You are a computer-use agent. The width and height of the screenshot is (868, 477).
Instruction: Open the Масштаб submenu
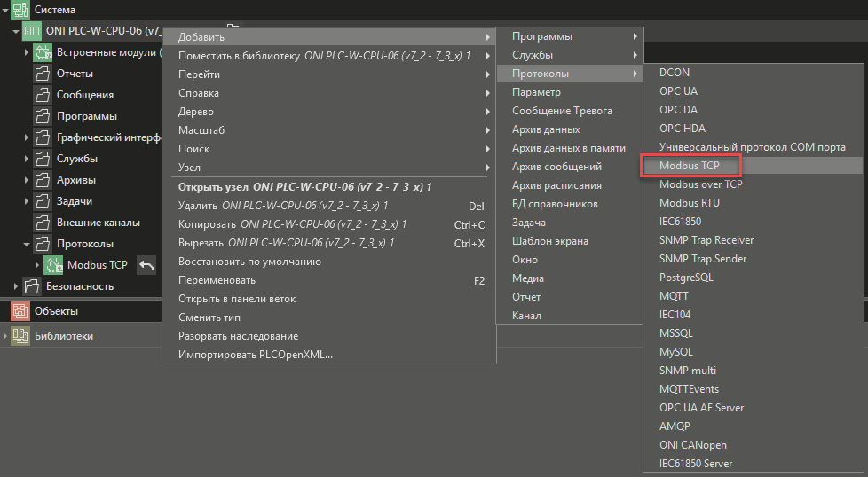[x=328, y=130]
